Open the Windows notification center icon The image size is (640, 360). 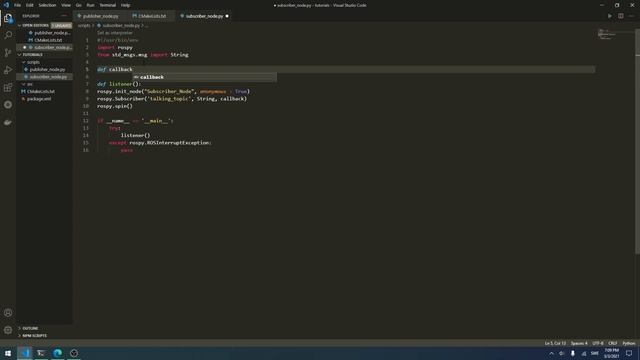click(x=629, y=353)
